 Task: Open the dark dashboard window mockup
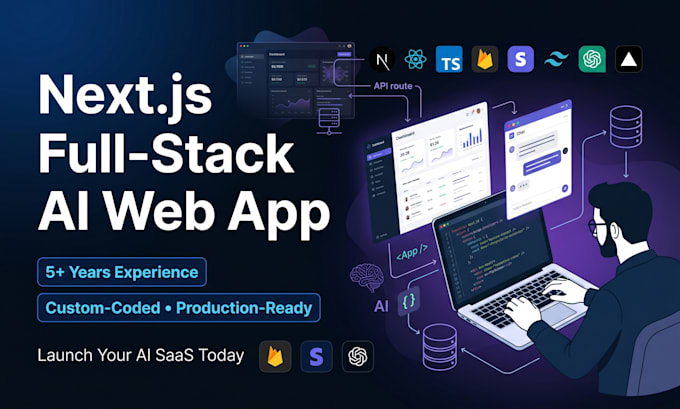295,80
